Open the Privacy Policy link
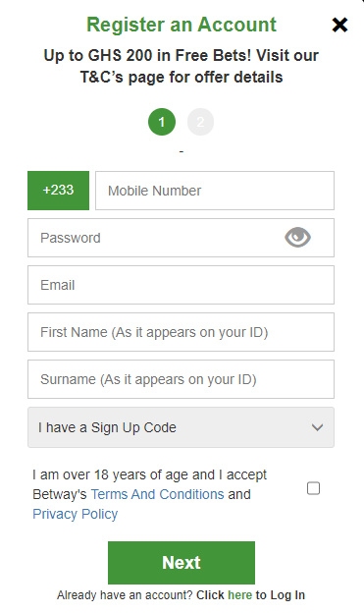This screenshot has width=364, height=613. click(x=75, y=514)
